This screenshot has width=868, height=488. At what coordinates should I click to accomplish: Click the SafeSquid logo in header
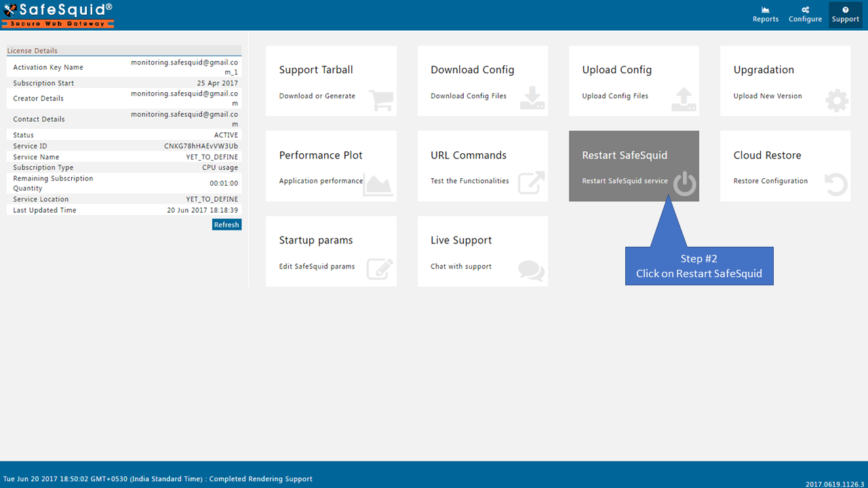tap(58, 14)
